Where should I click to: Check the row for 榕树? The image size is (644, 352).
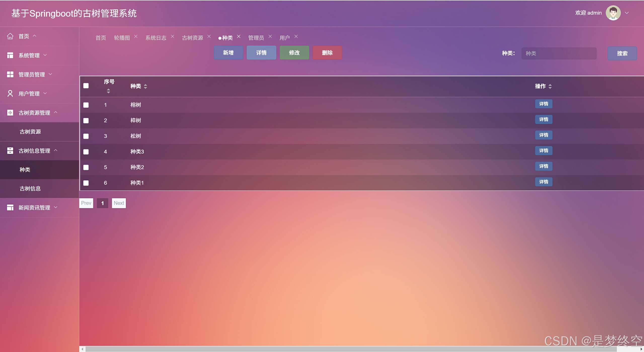point(86,105)
